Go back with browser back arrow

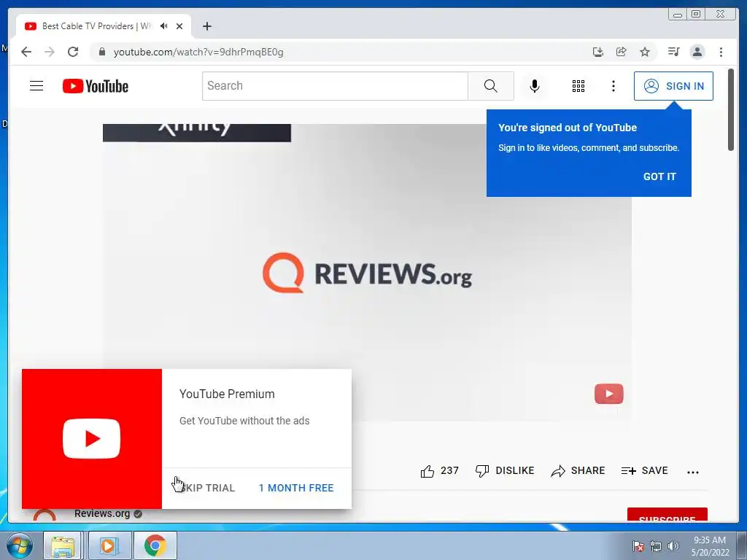26,52
